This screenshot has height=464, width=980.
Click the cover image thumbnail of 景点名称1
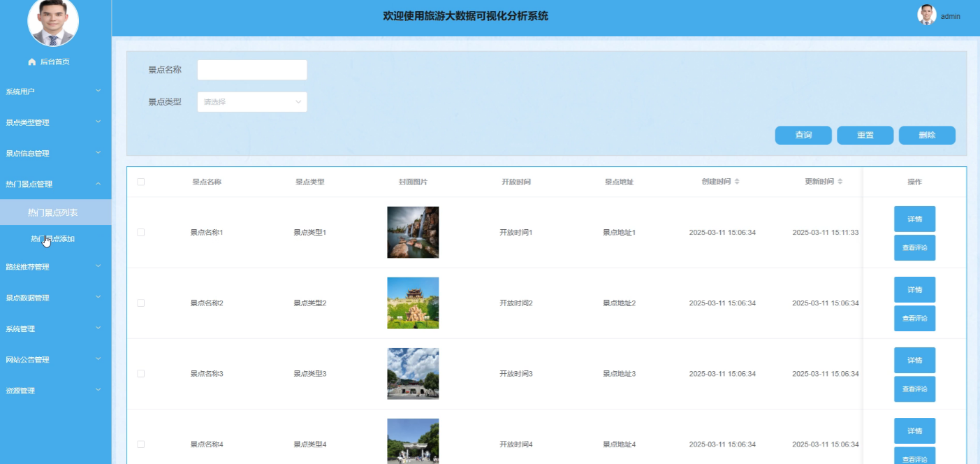(413, 232)
